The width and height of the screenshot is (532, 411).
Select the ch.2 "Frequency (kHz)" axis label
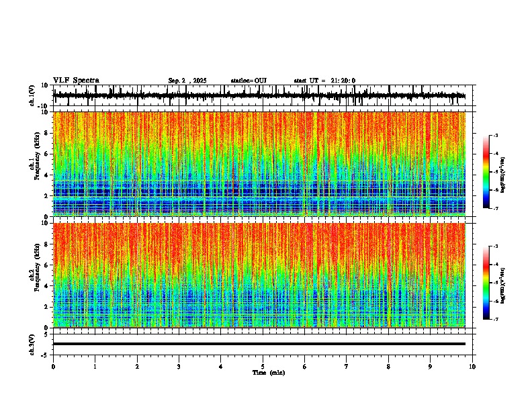(x=37, y=267)
